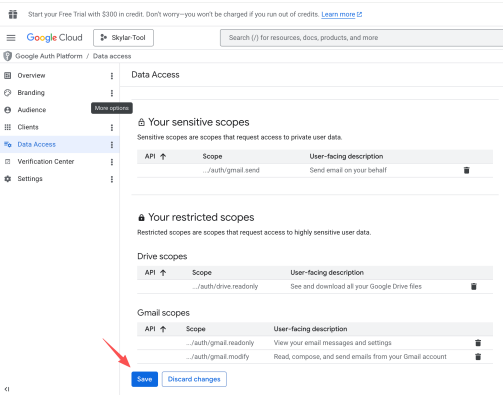Select Audience in sidebar
This screenshot has width=503, height=395.
(x=32, y=110)
